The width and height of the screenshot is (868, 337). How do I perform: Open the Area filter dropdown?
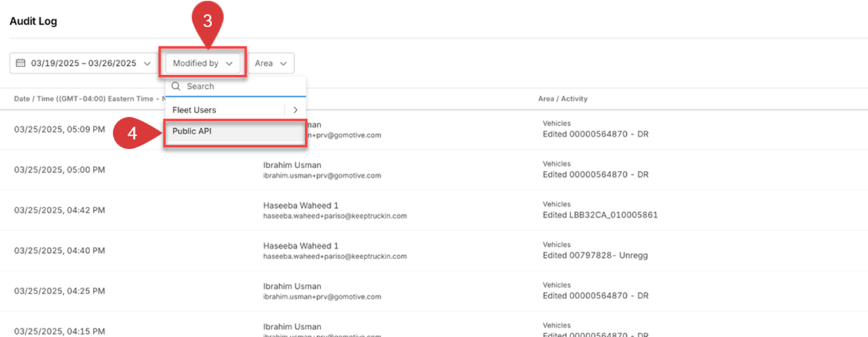pyautogui.click(x=270, y=63)
